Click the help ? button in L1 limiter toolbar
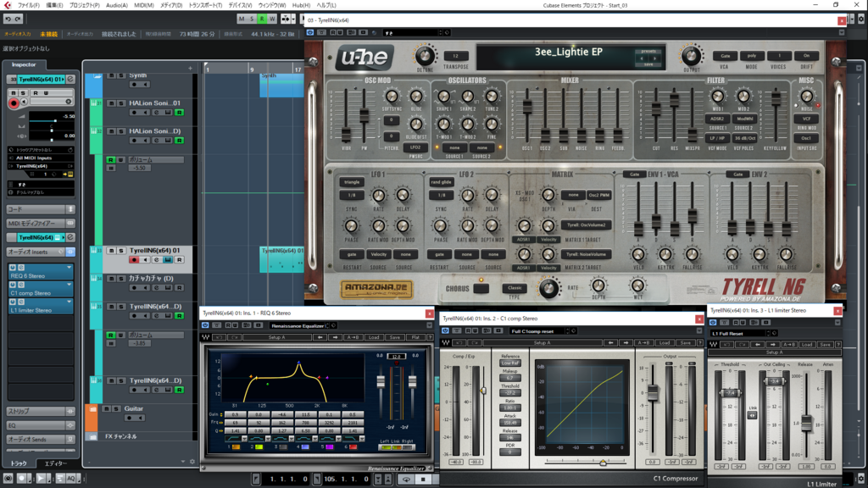Viewport: 868px width, 488px height. coord(838,345)
